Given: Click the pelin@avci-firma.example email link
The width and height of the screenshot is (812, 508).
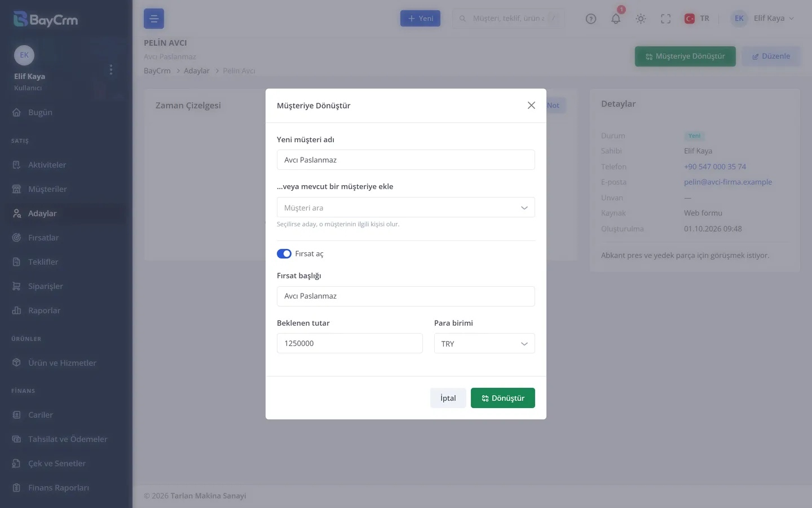Looking at the screenshot, I should pyautogui.click(x=728, y=182).
